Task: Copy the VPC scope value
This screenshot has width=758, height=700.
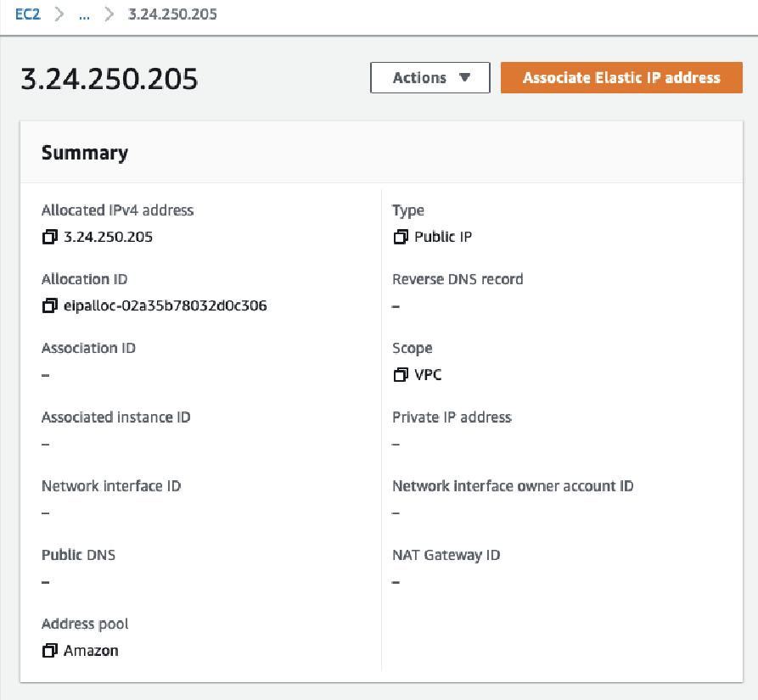Action: (x=401, y=374)
